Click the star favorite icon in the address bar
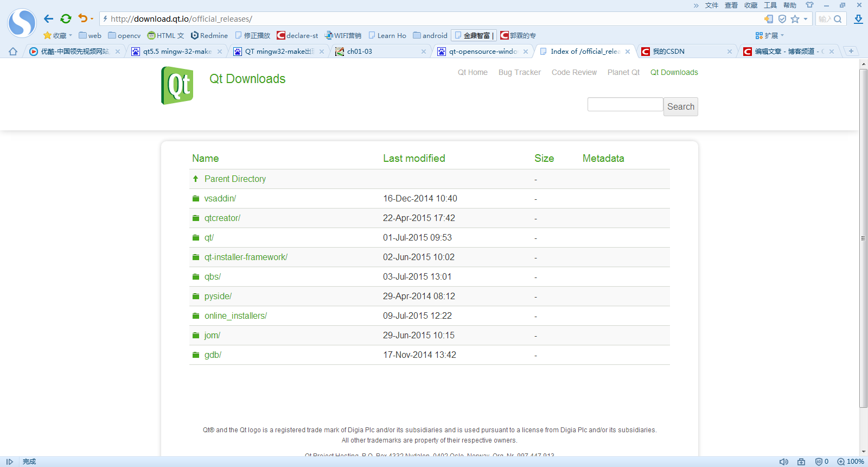868x467 pixels. 795,19
